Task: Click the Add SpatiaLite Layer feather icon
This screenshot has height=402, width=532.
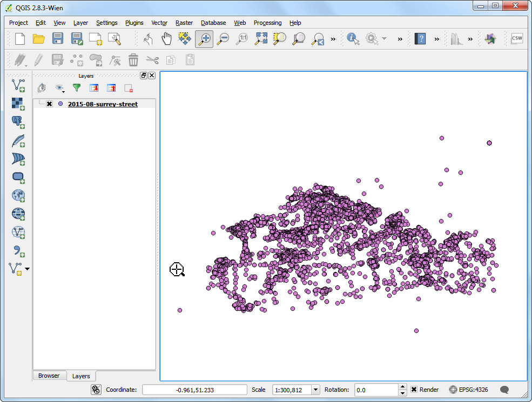Action: [18, 140]
